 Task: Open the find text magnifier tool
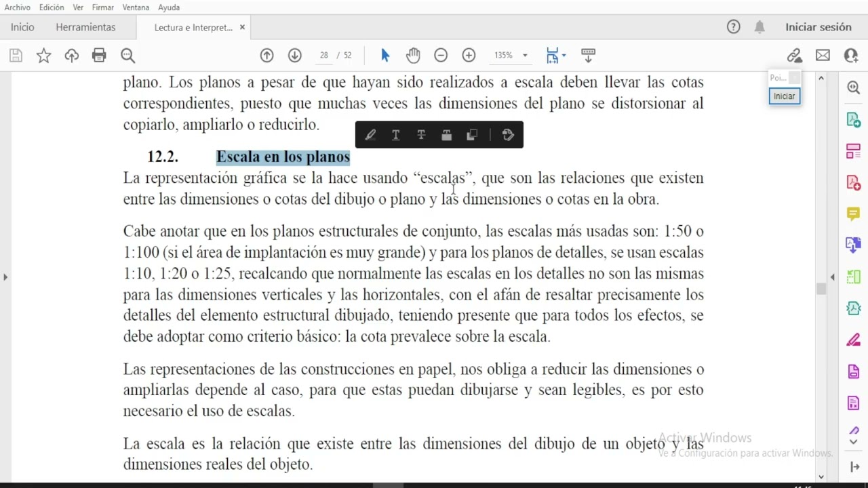pyautogui.click(x=127, y=56)
